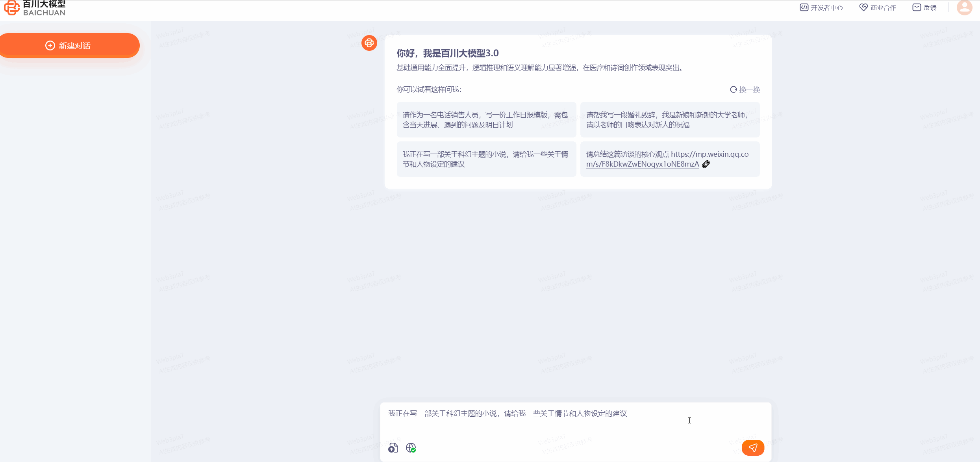Send the message with orange arrow button
The height and width of the screenshot is (462, 980).
(753, 448)
